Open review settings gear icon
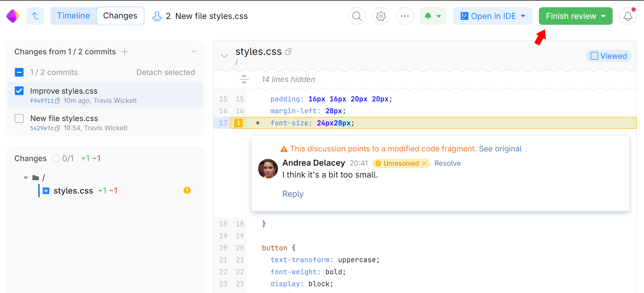The image size is (644, 293). pyautogui.click(x=381, y=16)
